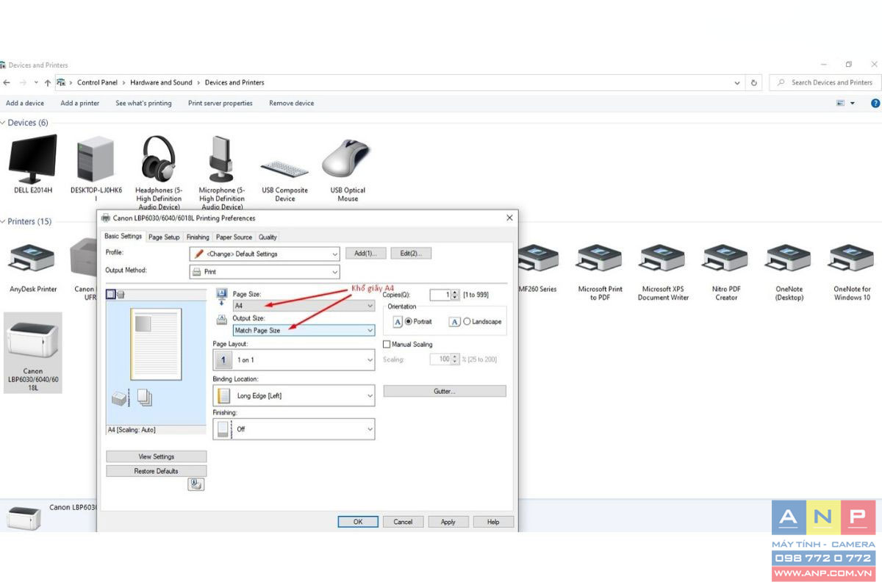Cancel the Printing Preferences dialog
This screenshot has width=882, height=588.
(x=403, y=522)
